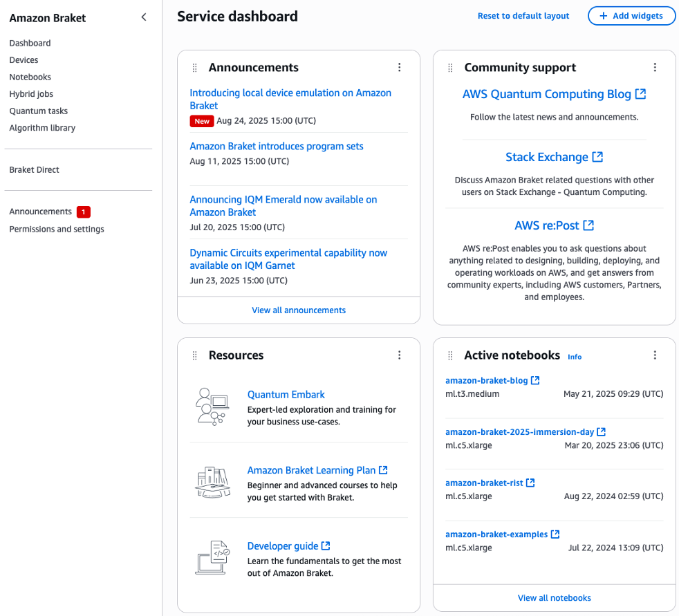Click Jul 22, 2024 13:09 (UTC) timestamp
Viewport: 679px width, 616px height.
click(616, 548)
